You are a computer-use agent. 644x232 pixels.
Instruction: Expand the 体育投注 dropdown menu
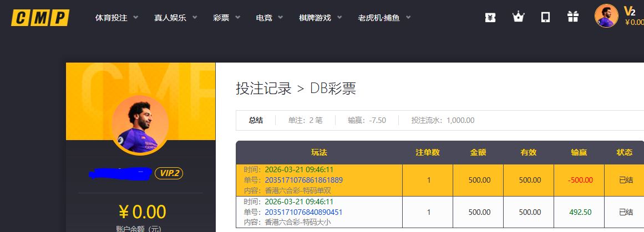coord(116,18)
